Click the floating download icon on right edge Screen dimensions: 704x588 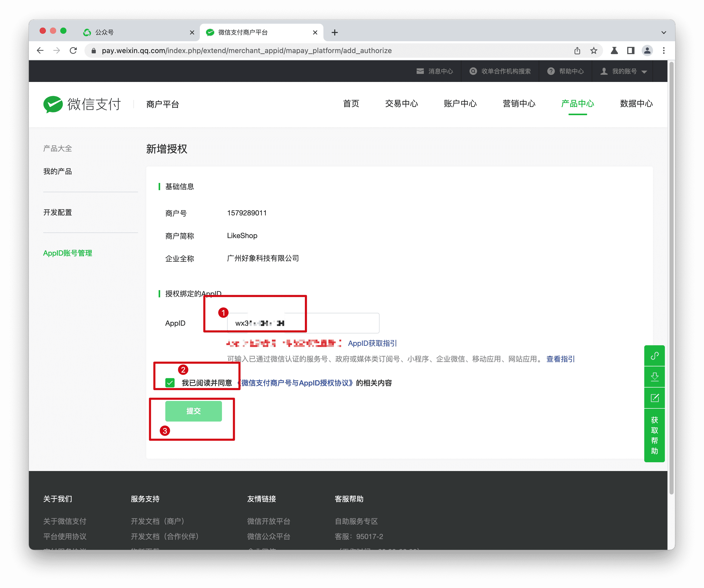click(654, 377)
